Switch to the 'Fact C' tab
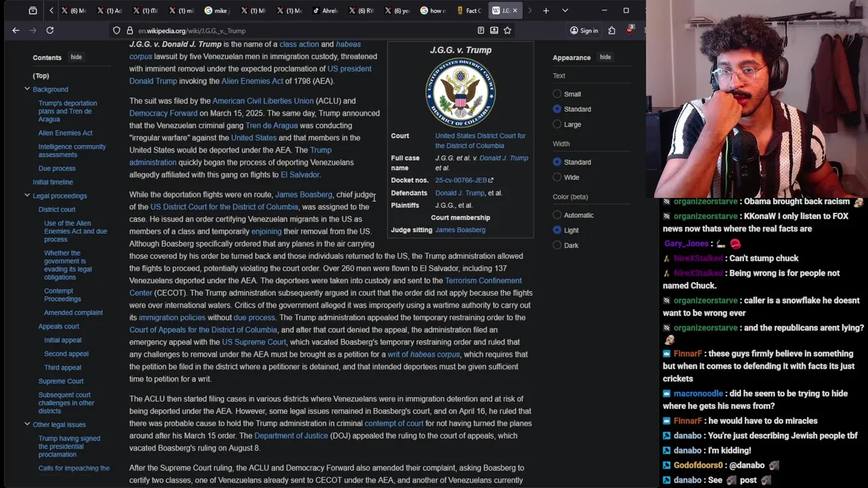Screen dimensions: 868x488 pyautogui.click(x=469, y=11)
